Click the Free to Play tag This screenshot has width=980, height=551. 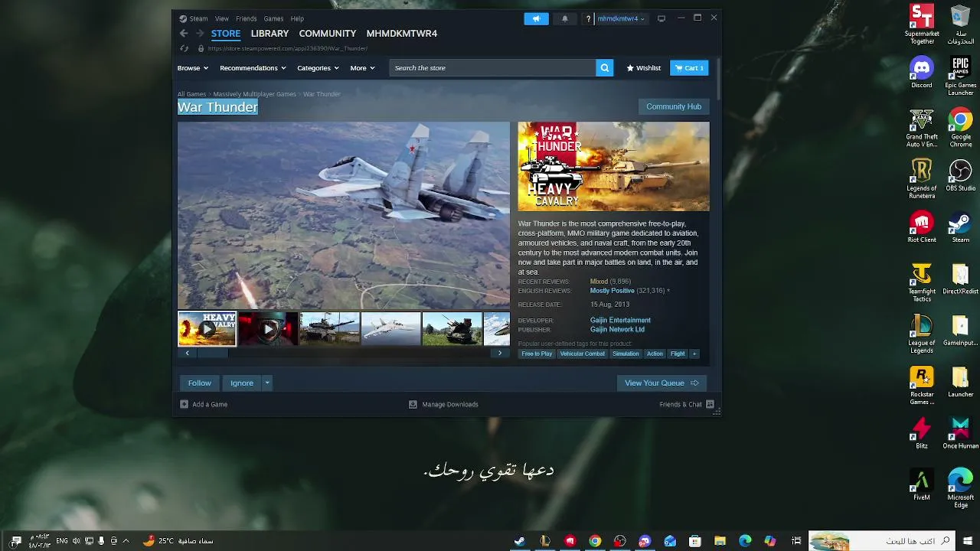pos(537,354)
